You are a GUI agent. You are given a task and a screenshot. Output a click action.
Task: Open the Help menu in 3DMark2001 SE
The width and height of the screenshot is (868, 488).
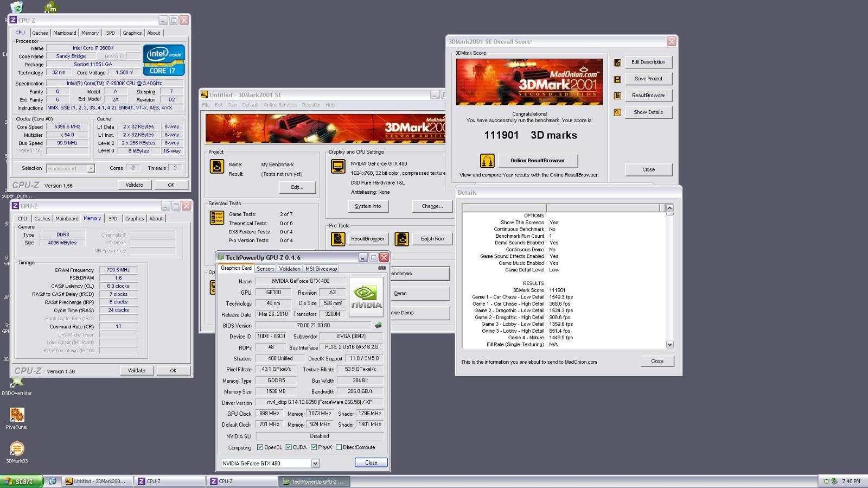click(330, 105)
